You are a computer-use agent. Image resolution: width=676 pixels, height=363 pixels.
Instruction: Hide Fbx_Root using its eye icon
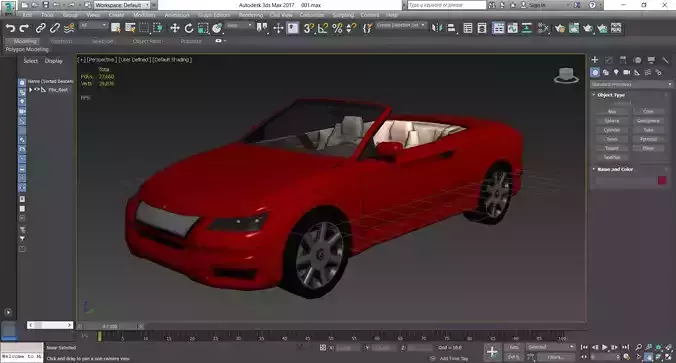coord(37,89)
